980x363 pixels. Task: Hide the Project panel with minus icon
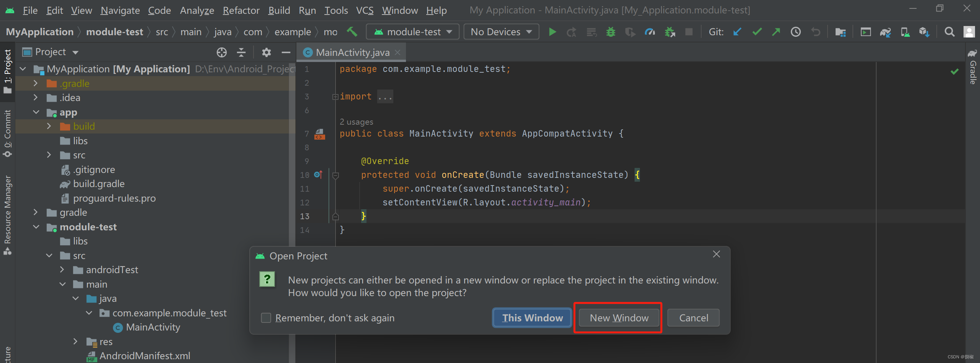(x=286, y=52)
